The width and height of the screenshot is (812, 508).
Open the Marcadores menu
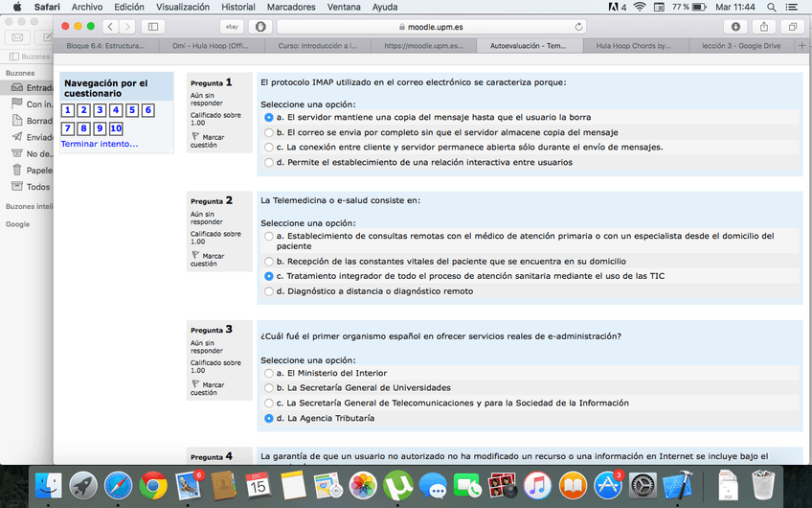[291, 7]
